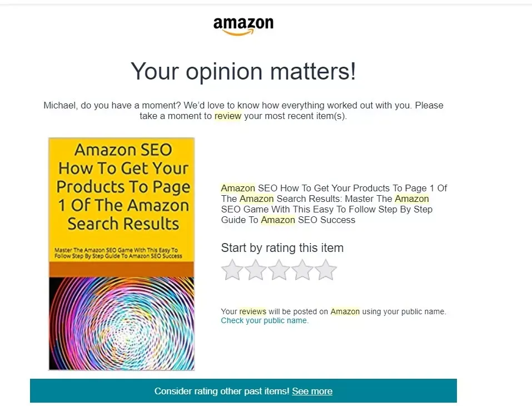
Task: Open the Amazon SEO product title text
Action: pos(334,204)
